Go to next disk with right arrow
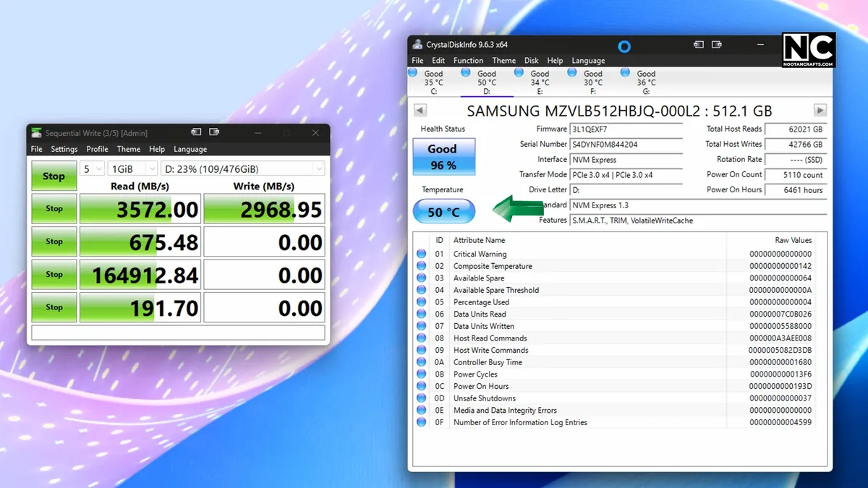 (820, 111)
